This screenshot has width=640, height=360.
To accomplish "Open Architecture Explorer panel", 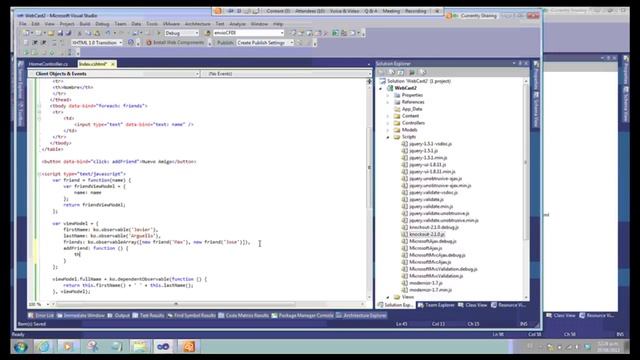I will pos(361,316).
